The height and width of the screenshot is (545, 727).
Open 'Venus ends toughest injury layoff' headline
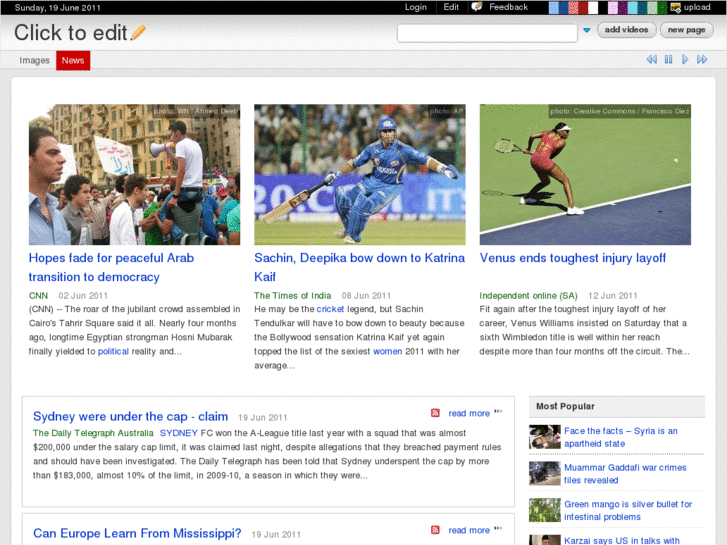click(x=573, y=258)
